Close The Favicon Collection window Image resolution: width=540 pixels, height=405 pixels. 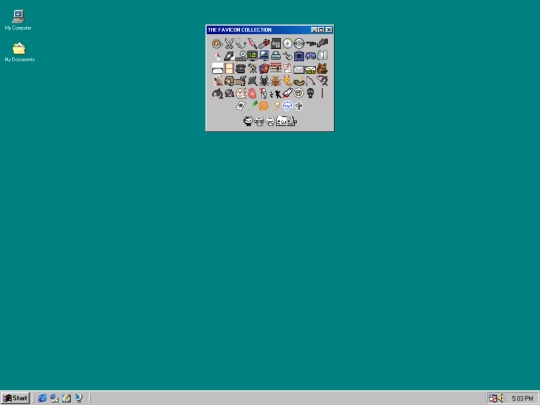coord(329,30)
